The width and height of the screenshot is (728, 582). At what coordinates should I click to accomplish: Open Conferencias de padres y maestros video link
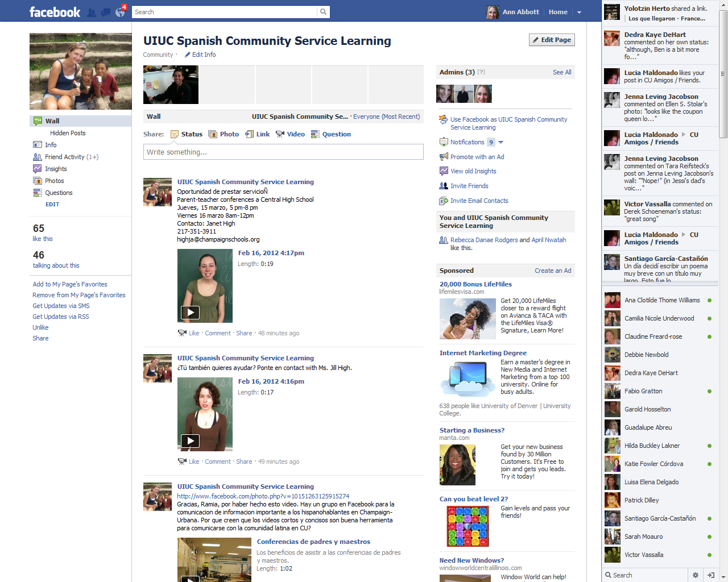point(313,542)
